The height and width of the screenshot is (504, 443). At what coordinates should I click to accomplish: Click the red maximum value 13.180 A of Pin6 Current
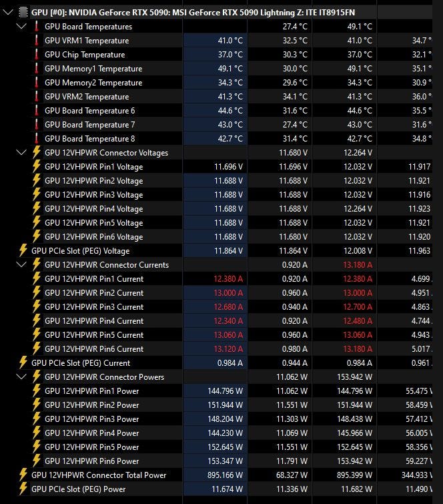click(x=358, y=348)
